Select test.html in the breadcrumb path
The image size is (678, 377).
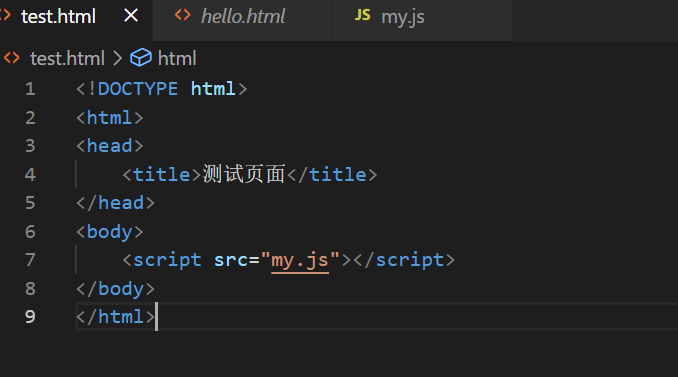(x=67, y=58)
